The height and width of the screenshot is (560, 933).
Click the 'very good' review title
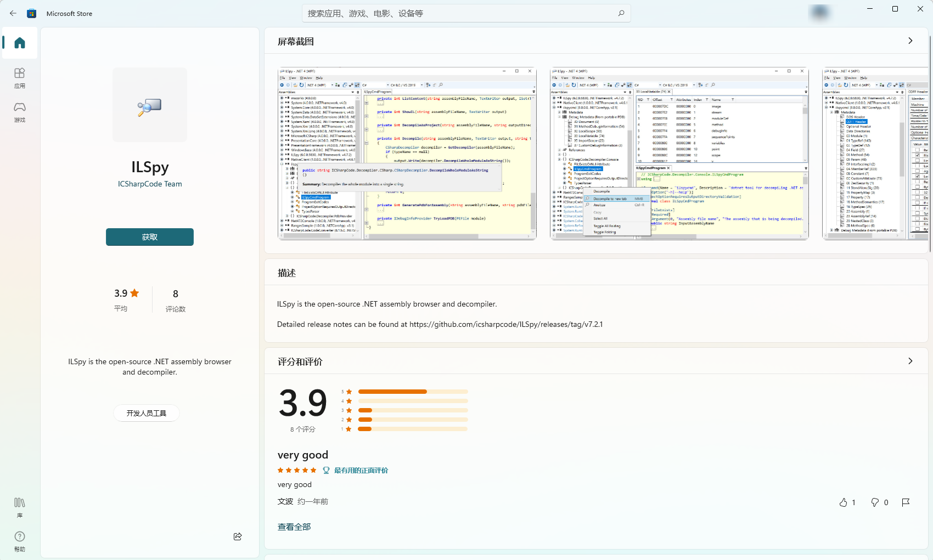coord(303,455)
